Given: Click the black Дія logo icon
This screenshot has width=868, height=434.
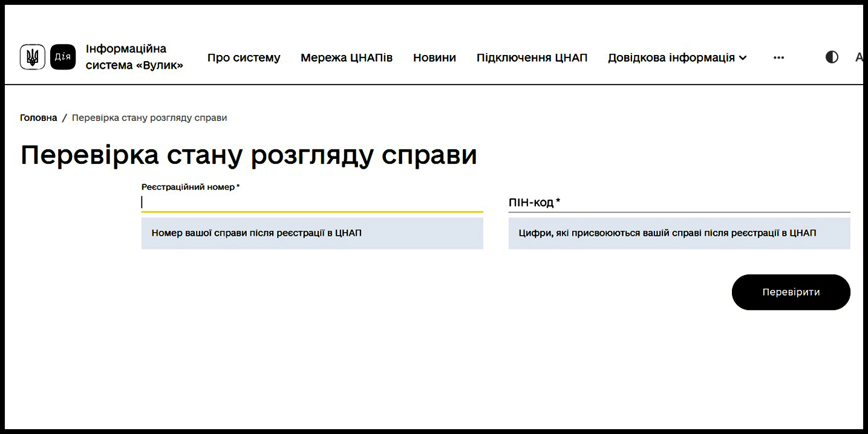Looking at the screenshot, I should tap(63, 57).
